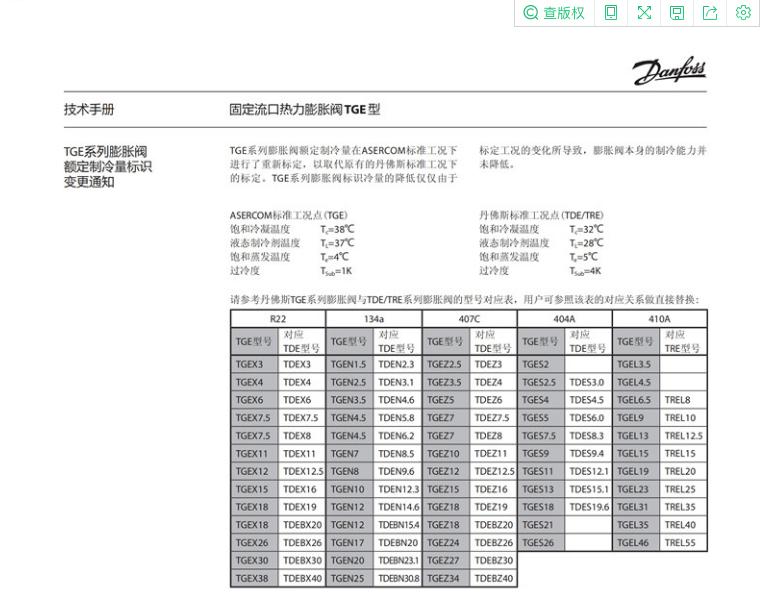
Task: Click the 丹佛斯标准工况点 (TDE/TRE) label
Action: (x=541, y=215)
